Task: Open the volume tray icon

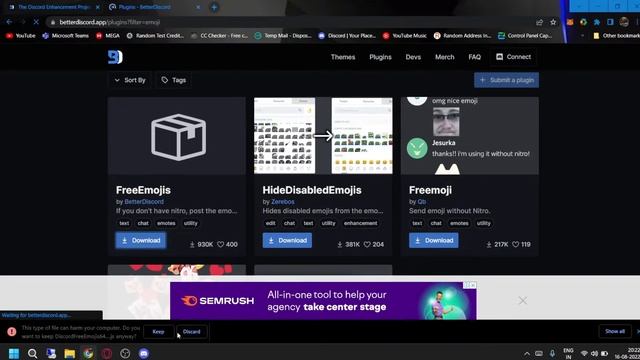Action: (594, 353)
